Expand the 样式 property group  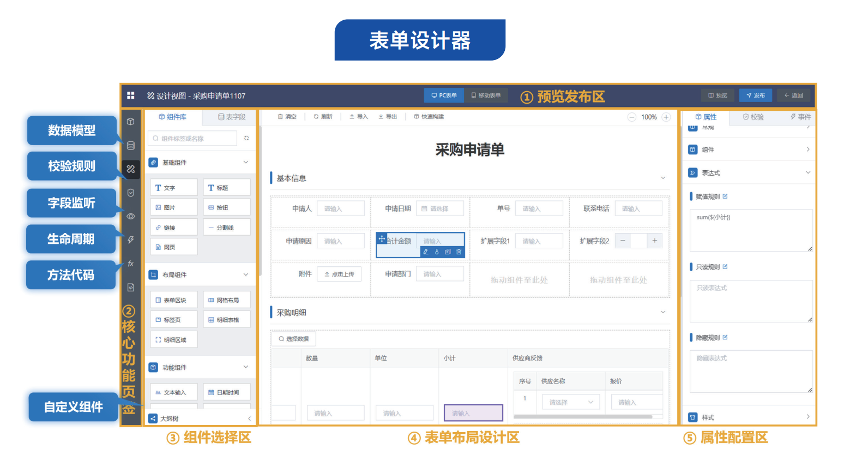(808, 417)
